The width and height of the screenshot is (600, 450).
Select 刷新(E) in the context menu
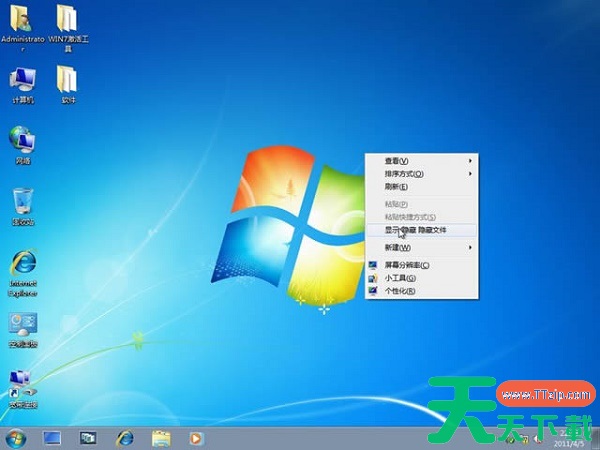click(397, 187)
